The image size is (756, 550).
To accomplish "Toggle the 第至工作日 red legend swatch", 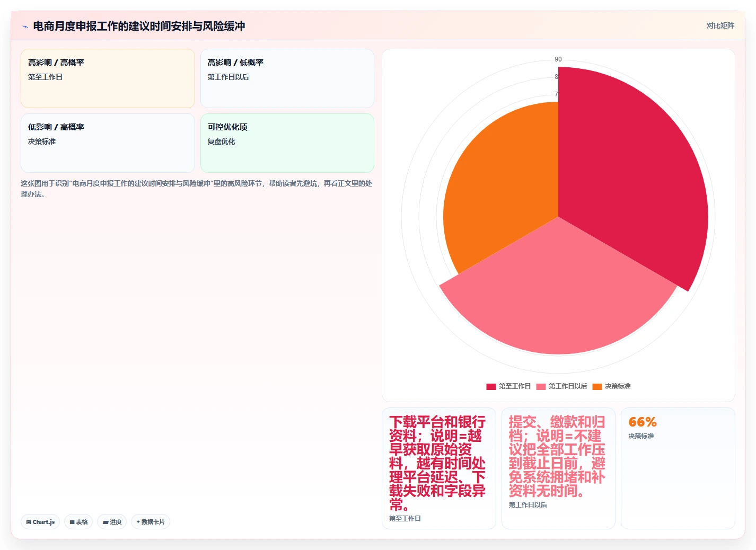I will click(x=491, y=386).
